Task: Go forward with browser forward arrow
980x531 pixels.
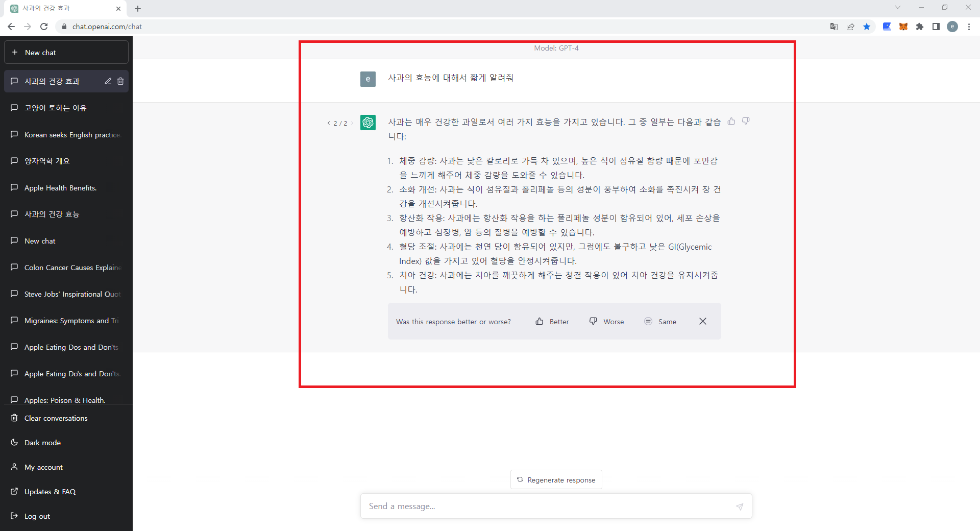Action: coord(28,27)
